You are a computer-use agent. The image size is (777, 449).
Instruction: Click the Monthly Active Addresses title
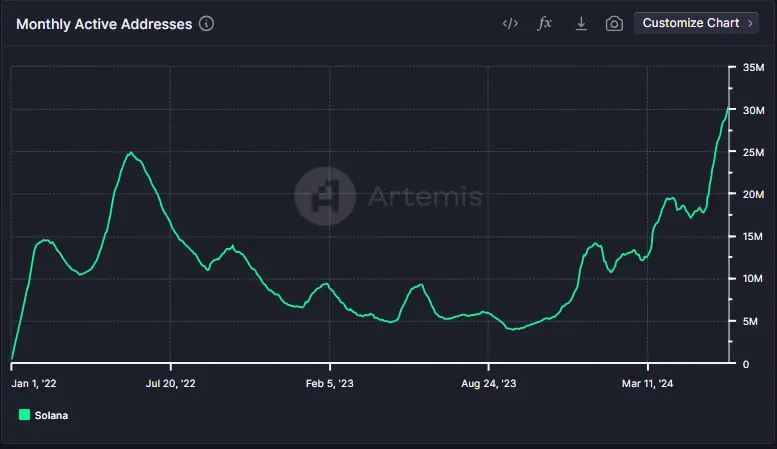103,23
